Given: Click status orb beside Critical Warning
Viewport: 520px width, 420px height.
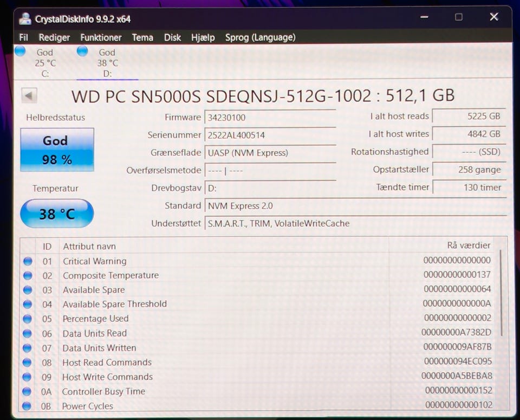Looking at the screenshot, I should click(28, 261).
